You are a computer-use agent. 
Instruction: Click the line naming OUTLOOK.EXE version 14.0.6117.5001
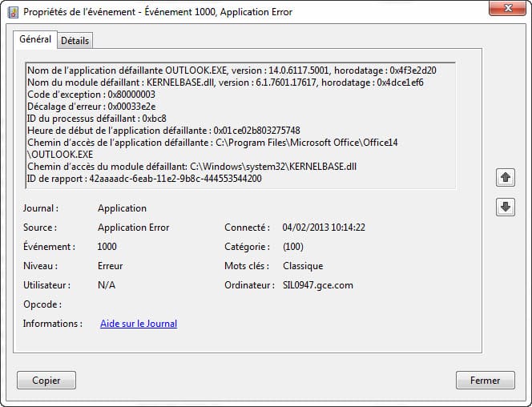click(232, 71)
